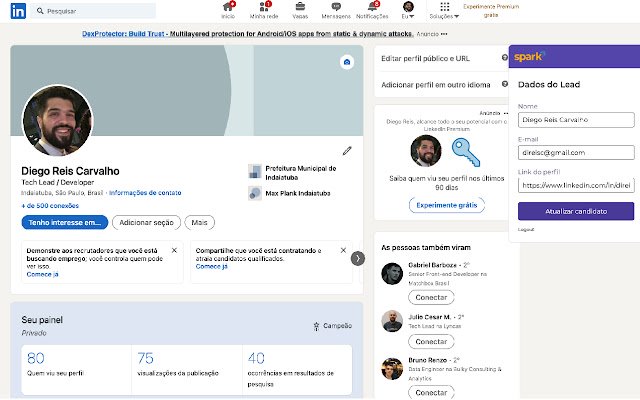Open the Mensagens chat icon
The width and height of the screenshot is (640, 400).
click(336, 11)
